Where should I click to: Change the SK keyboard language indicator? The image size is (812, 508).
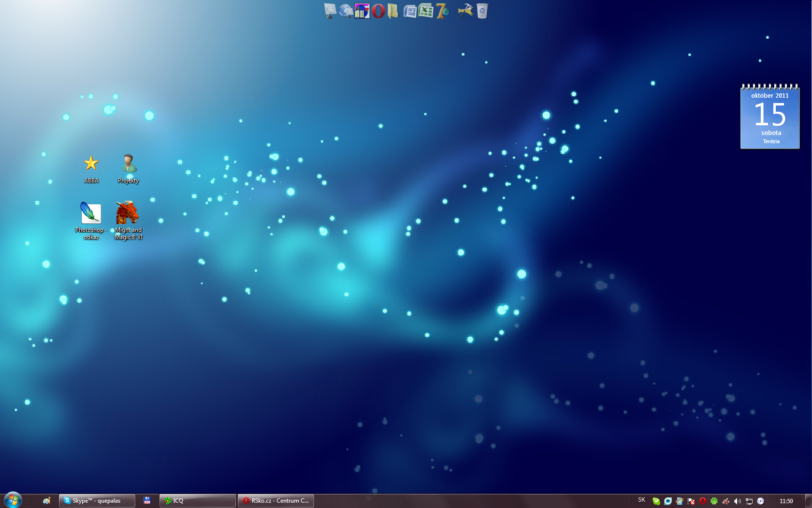pos(641,500)
